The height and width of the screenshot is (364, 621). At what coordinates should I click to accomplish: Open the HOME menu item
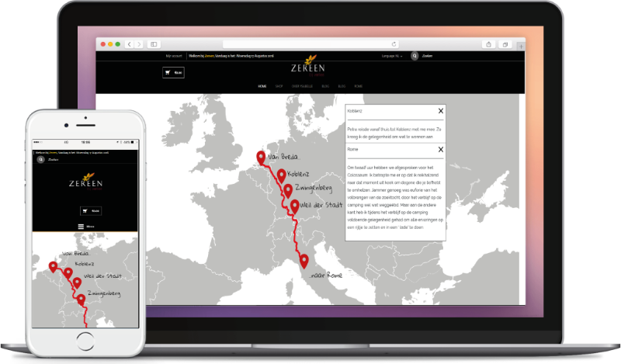pos(262,87)
